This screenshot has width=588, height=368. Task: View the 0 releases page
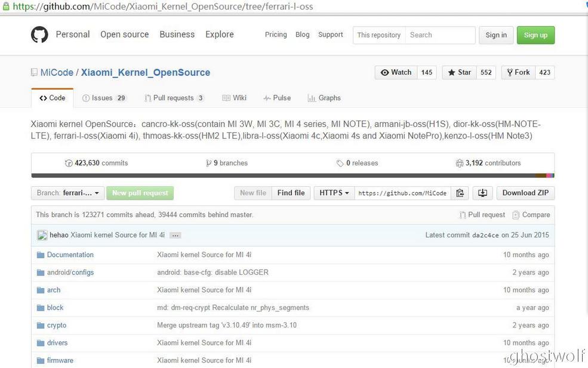(358, 163)
